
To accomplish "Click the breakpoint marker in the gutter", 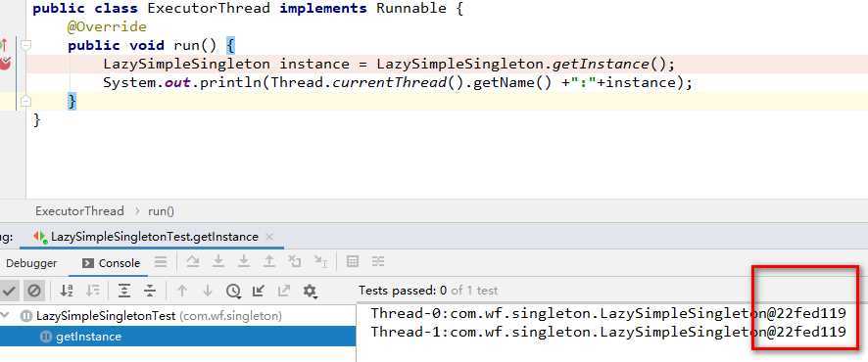I will [x=5, y=64].
